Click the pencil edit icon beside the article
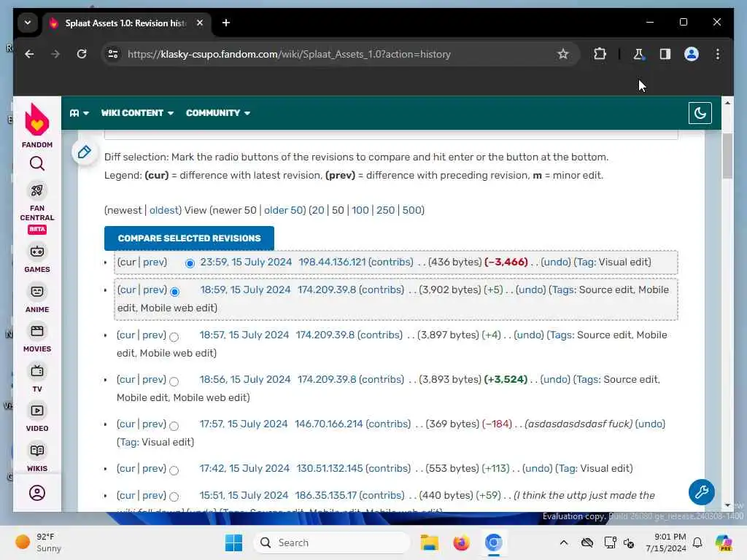The image size is (747, 560). (x=85, y=152)
